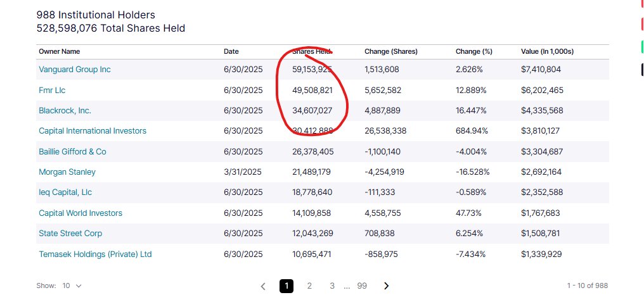Click the Change (Shares) column header
Viewport: 644px width, 295px height.
391,52
